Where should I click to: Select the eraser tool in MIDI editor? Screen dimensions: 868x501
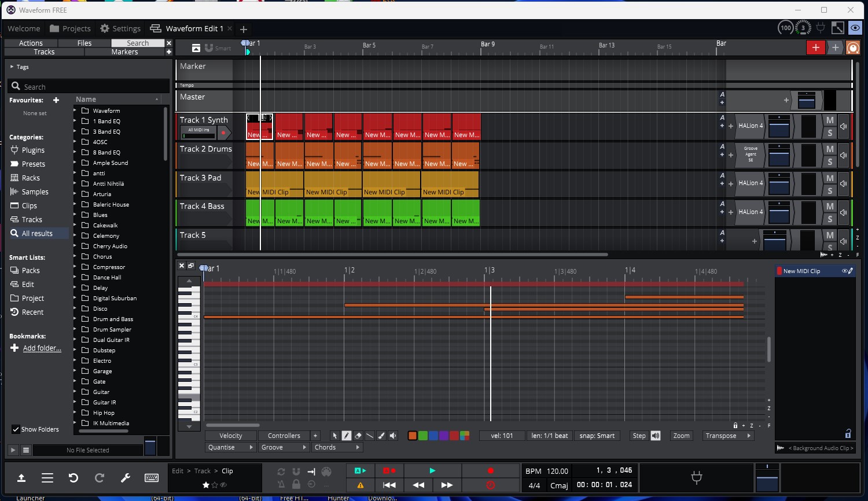tap(358, 436)
